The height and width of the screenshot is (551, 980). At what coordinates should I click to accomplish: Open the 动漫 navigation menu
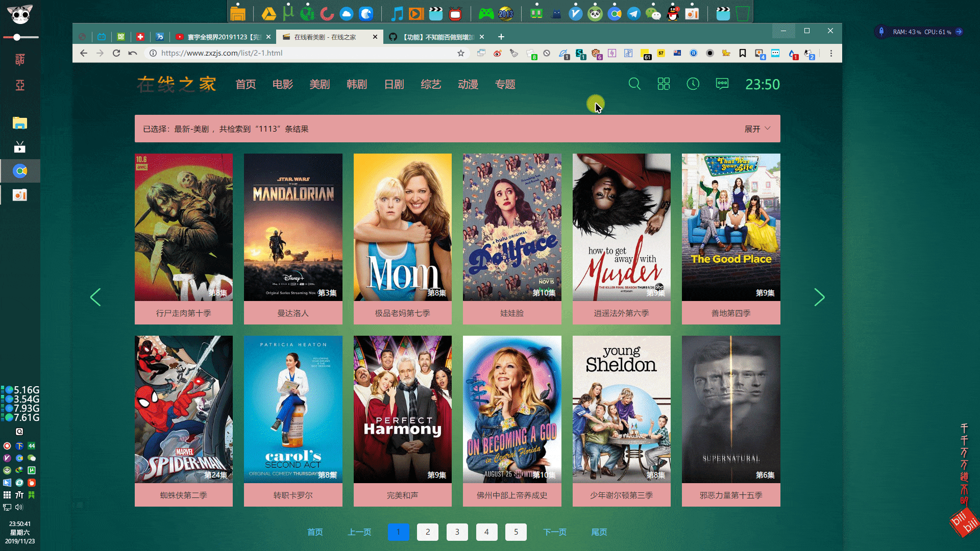468,84
